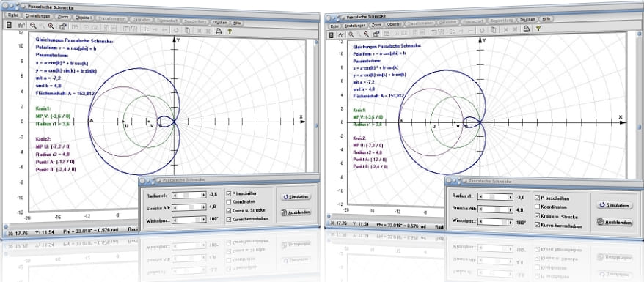Open the 'Zoom' menu in the right window
644x282 pixels.
(x=376, y=25)
